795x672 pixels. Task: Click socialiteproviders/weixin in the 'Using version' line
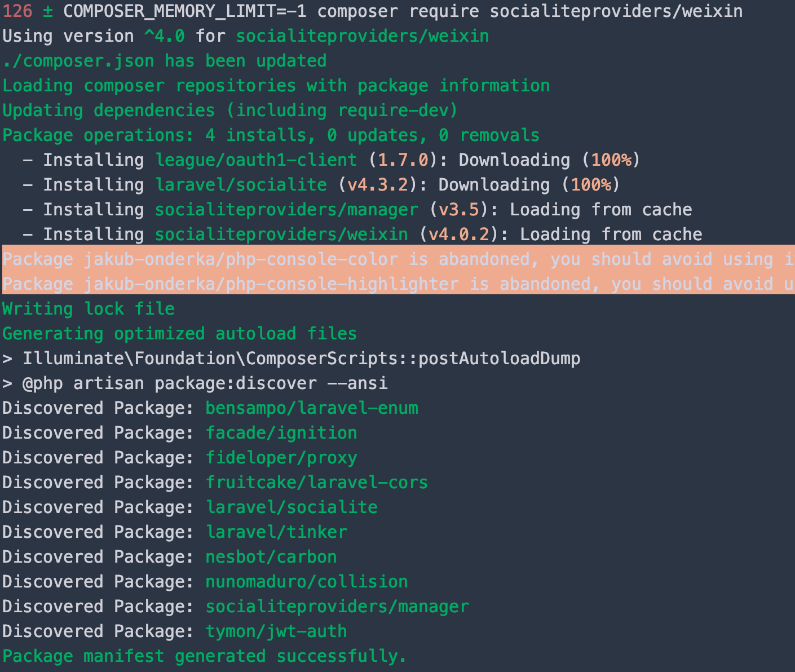(x=363, y=36)
